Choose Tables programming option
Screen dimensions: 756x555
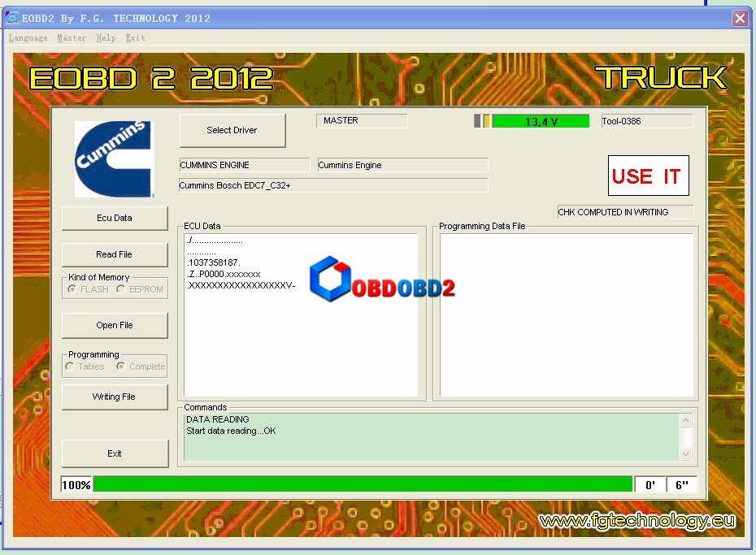tap(70, 366)
